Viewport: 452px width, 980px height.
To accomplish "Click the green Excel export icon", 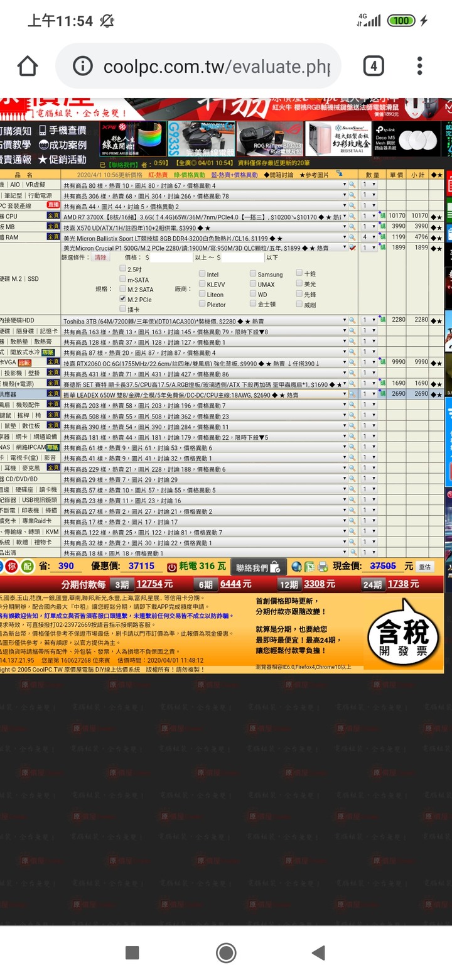I will [x=309, y=567].
